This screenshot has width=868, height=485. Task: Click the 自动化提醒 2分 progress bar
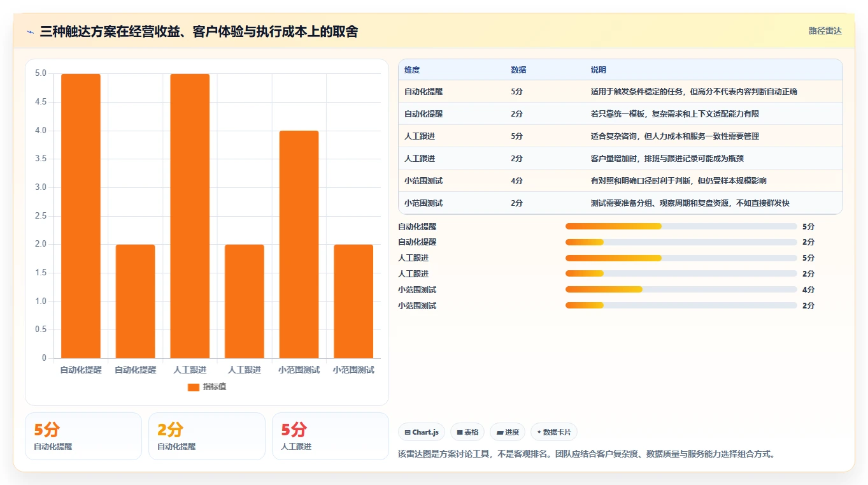681,242
